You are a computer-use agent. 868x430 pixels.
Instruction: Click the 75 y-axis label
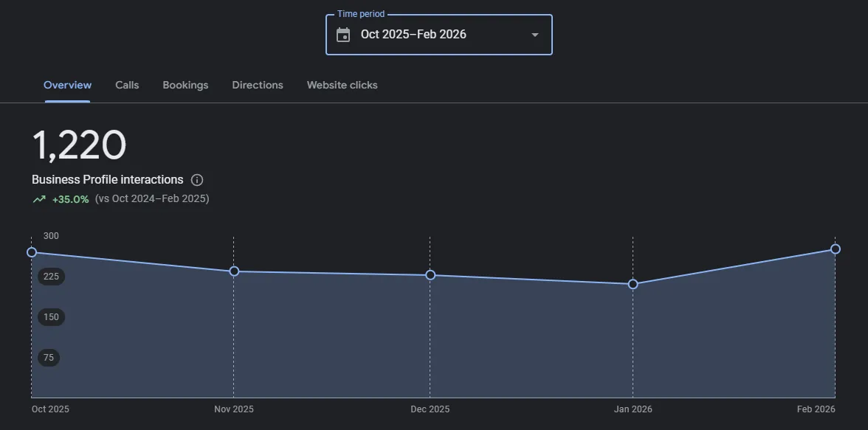(x=49, y=358)
